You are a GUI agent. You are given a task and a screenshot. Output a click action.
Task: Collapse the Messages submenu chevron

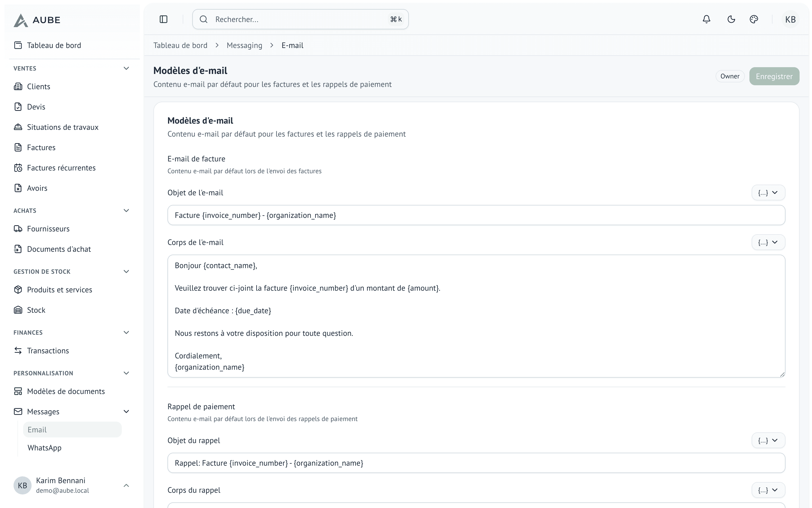click(127, 411)
